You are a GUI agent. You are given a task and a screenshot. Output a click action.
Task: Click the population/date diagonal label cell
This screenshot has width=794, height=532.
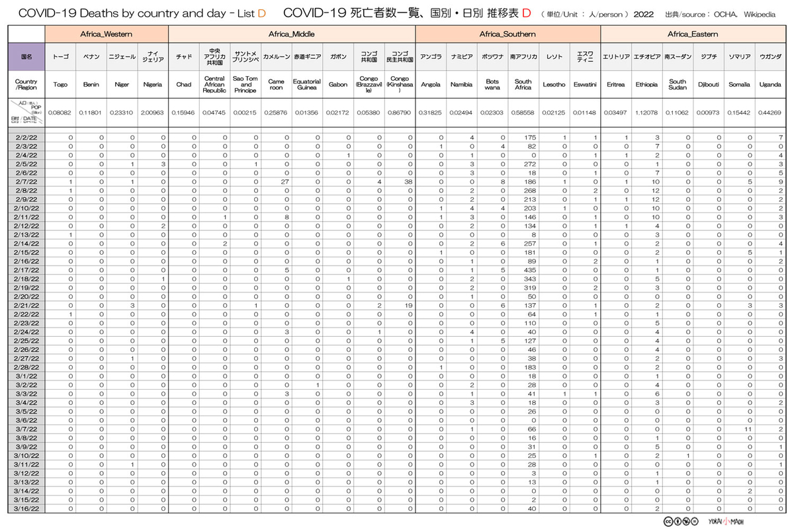click(x=26, y=112)
